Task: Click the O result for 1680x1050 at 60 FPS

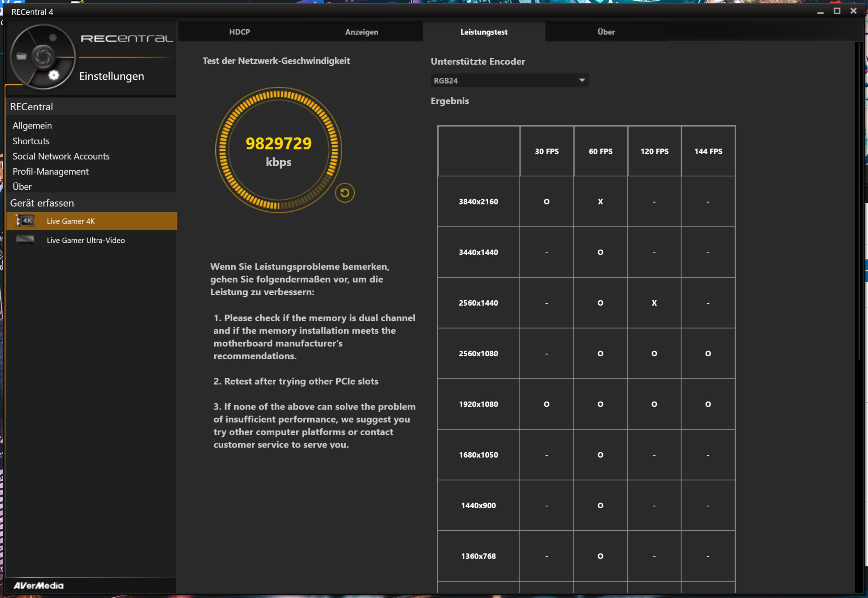Action: pyautogui.click(x=601, y=454)
